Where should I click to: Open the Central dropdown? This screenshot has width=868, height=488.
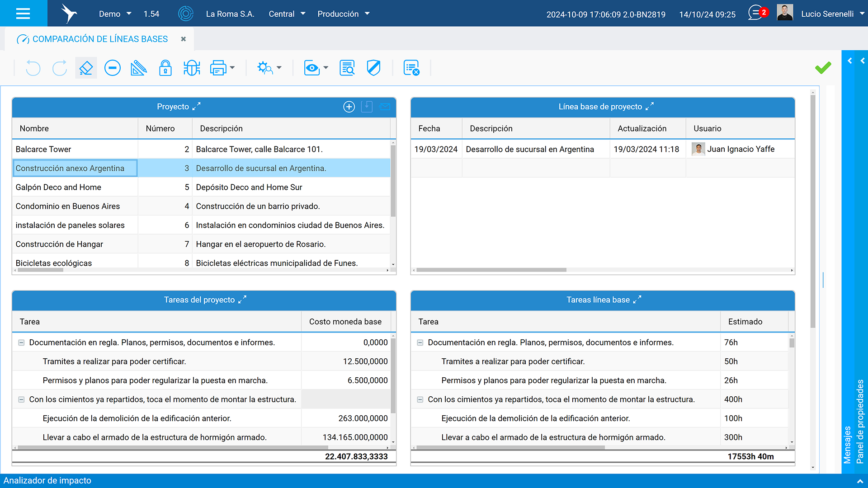pos(287,14)
